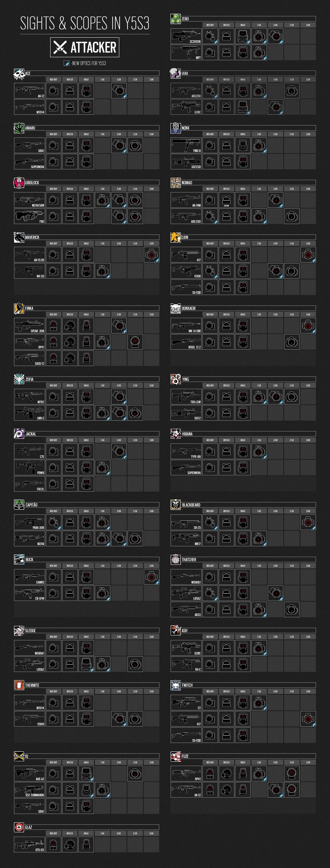
Task: Click the ATTACKER badge
Action: tap(85, 47)
